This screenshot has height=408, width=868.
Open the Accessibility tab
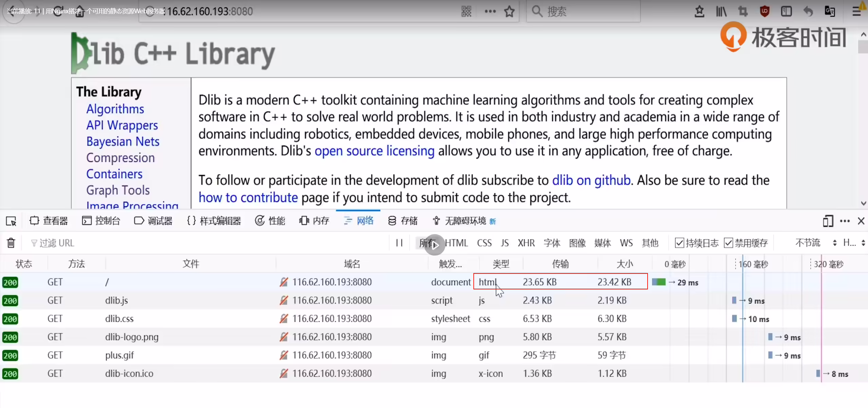(x=464, y=221)
